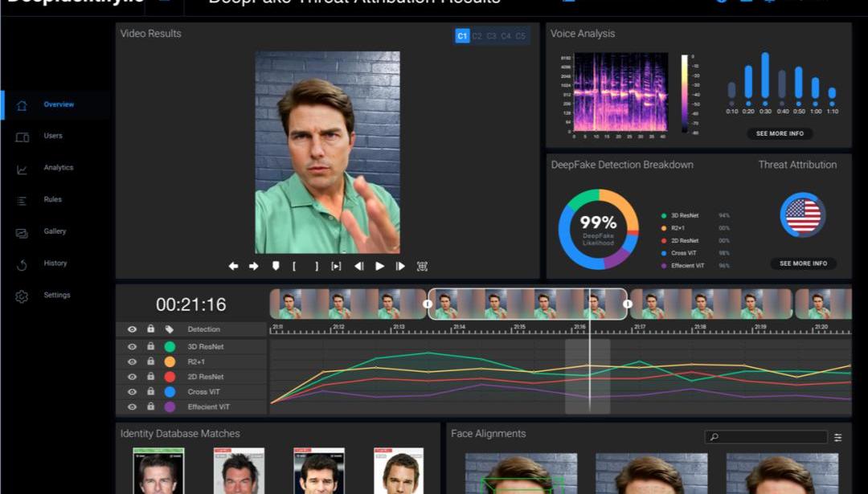Click the face-scan icon in video controls

click(422, 267)
